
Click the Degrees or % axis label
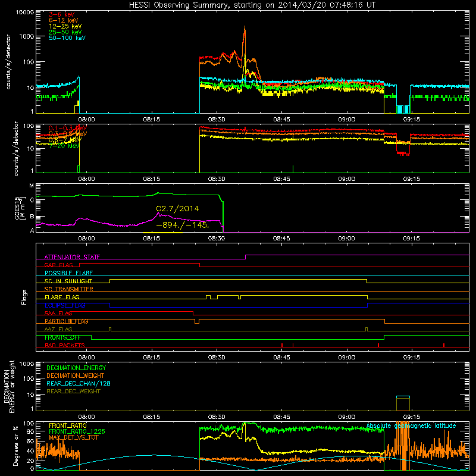15,446
